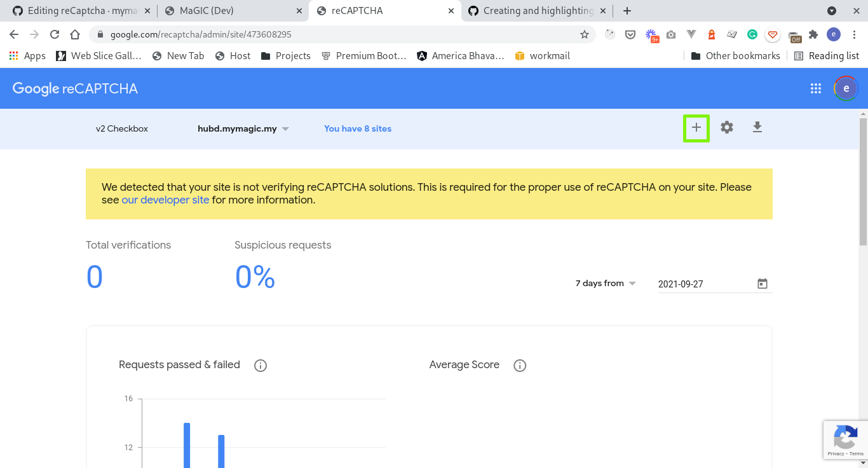
Task: Open the Grammarly extension icon
Action: (752, 35)
